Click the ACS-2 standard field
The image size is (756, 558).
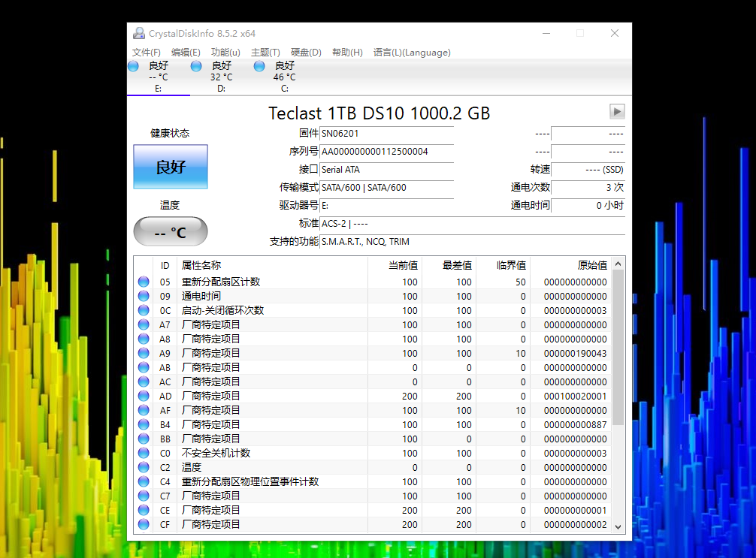[x=473, y=224]
